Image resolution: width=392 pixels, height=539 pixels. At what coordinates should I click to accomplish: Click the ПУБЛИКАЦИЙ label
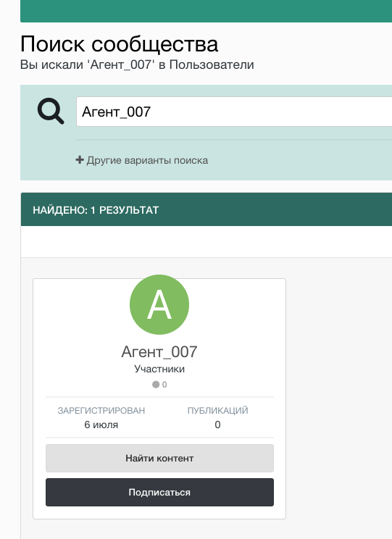(217, 411)
